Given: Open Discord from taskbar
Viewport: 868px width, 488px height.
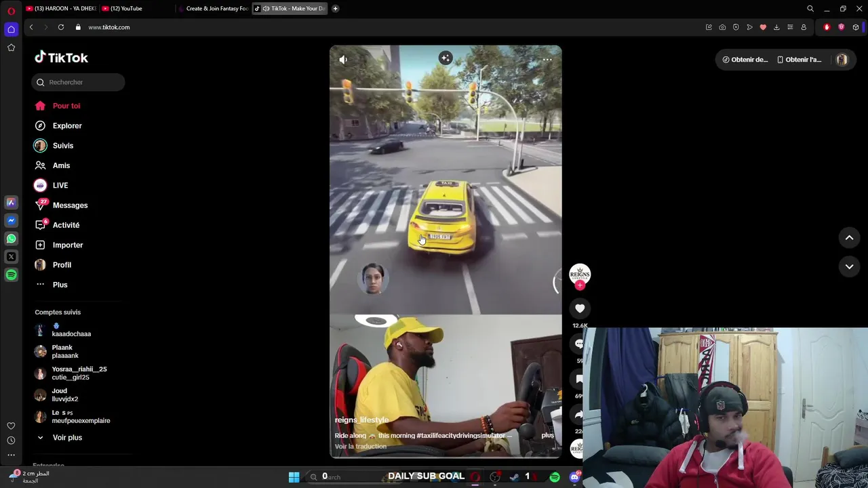Looking at the screenshot, I should [574, 477].
